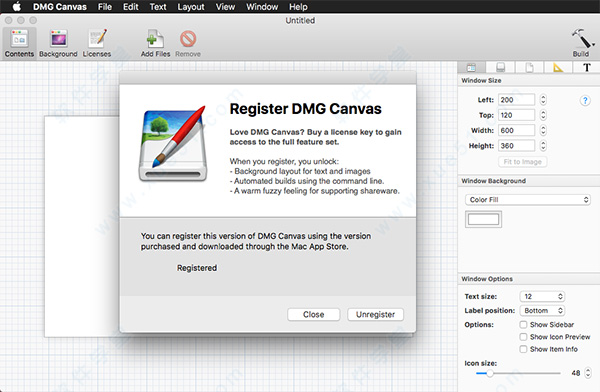Click the Fit to Image button
This screenshot has height=392, width=600.
(x=522, y=162)
